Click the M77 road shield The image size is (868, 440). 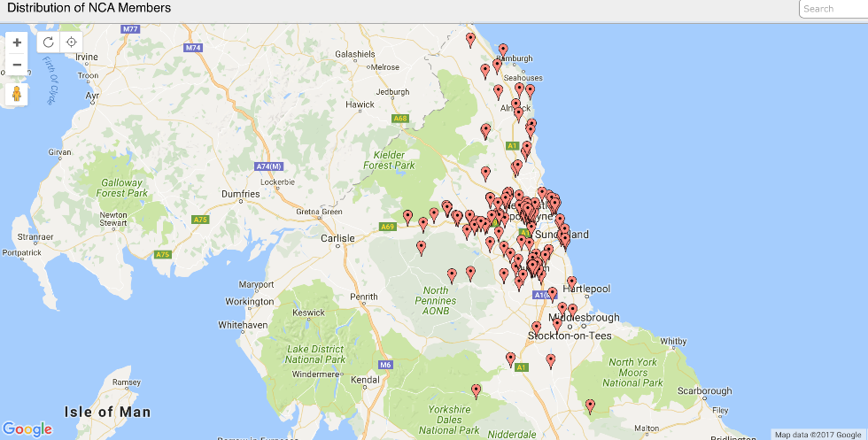pos(131,29)
